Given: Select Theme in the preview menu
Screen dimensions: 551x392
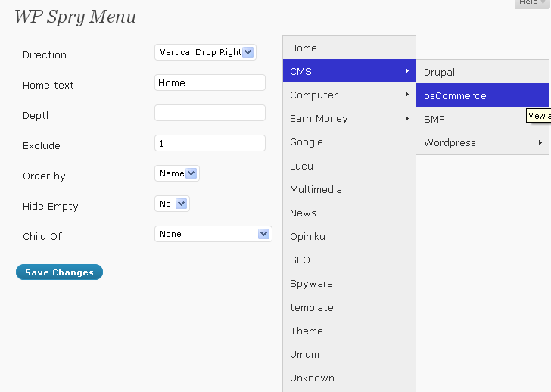Looking at the screenshot, I should [349, 331].
